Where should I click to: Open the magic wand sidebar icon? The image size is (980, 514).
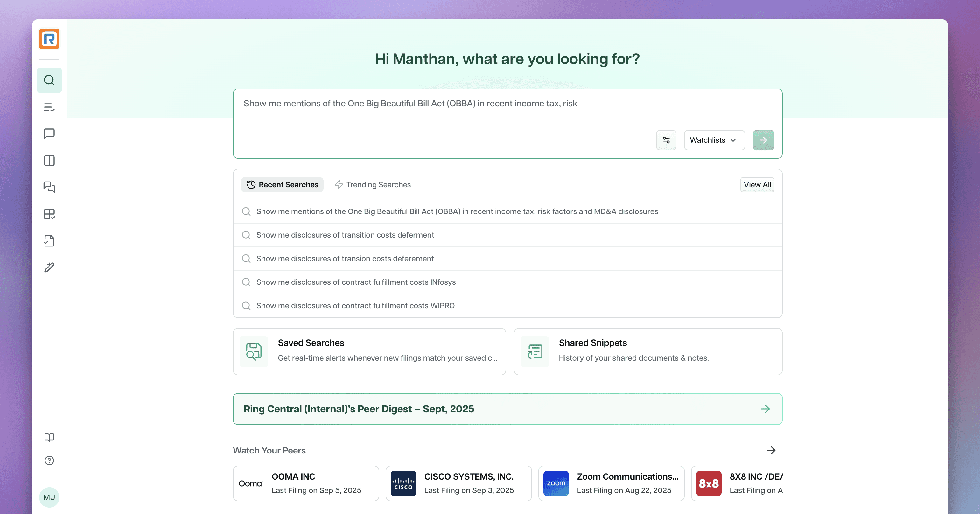click(49, 267)
